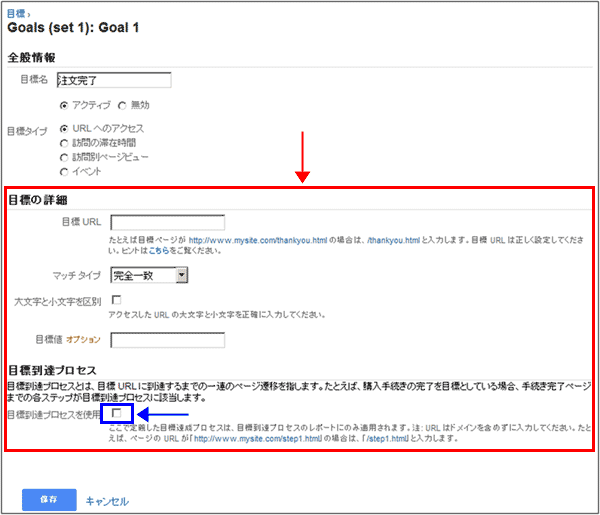600x515 pixels.
Task: Choose 訪問の滞在時間 goal type
Action: click(x=64, y=143)
